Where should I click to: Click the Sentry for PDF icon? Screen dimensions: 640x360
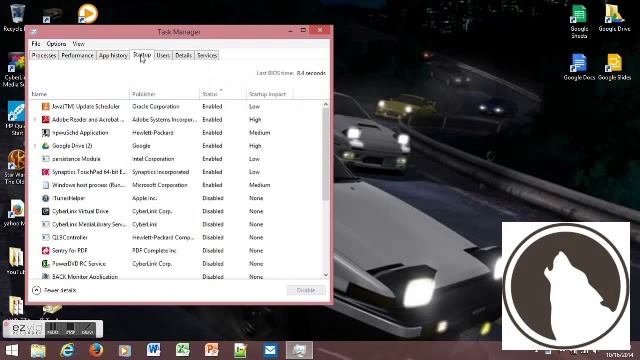tap(46, 250)
